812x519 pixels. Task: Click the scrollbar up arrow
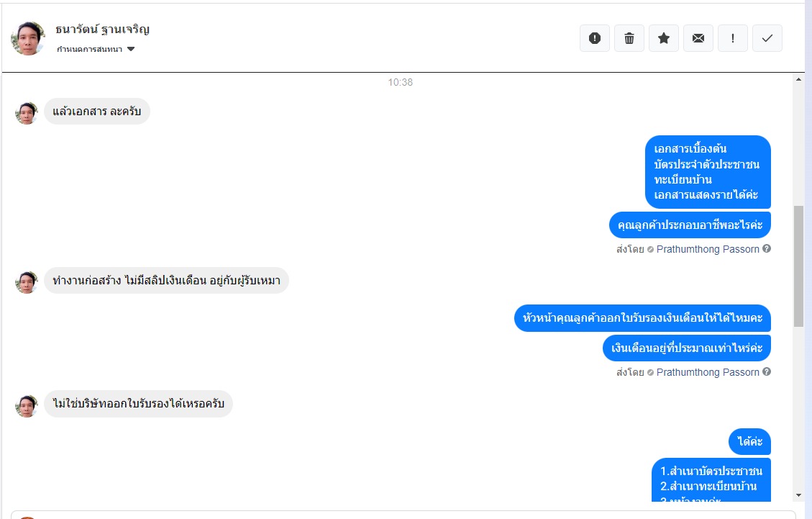pyautogui.click(x=798, y=79)
